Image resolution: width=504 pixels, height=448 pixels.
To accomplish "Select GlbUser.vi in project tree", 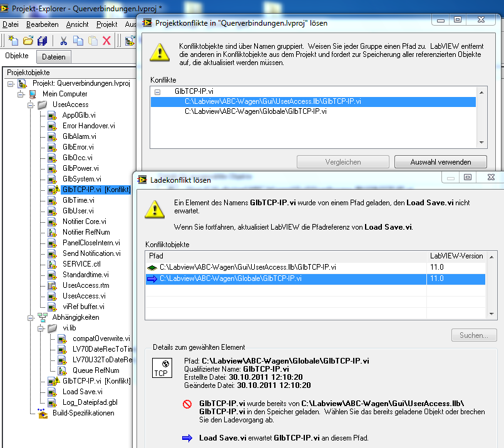I will [x=78, y=211].
